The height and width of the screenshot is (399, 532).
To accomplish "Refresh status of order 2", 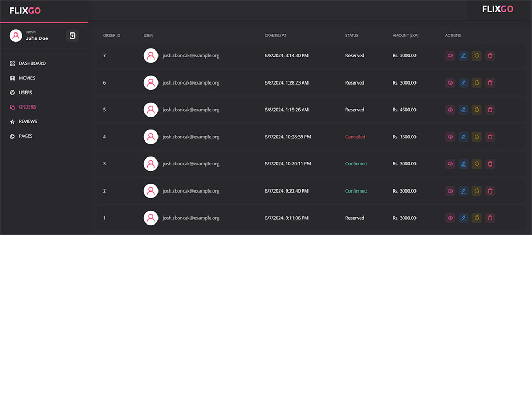I will point(477,191).
